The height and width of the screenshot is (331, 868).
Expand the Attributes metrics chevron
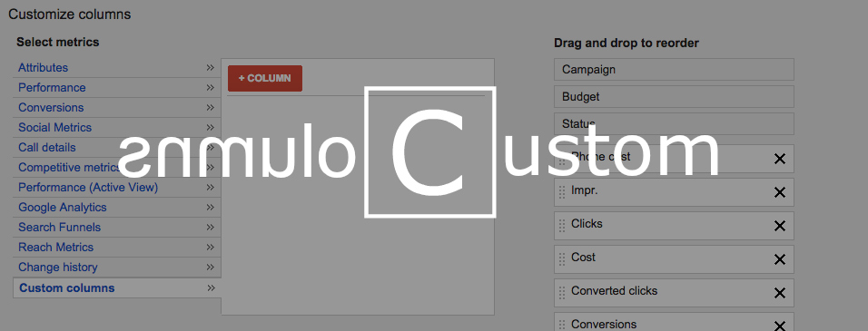(x=211, y=67)
